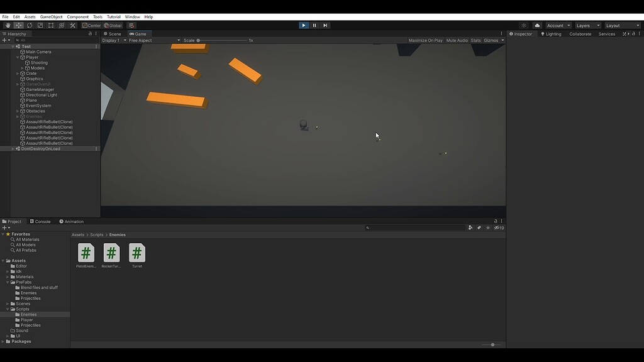Enable Mute Audio in the Game view
Image resolution: width=644 pixels, height=362 pixels.
[458, 40]
